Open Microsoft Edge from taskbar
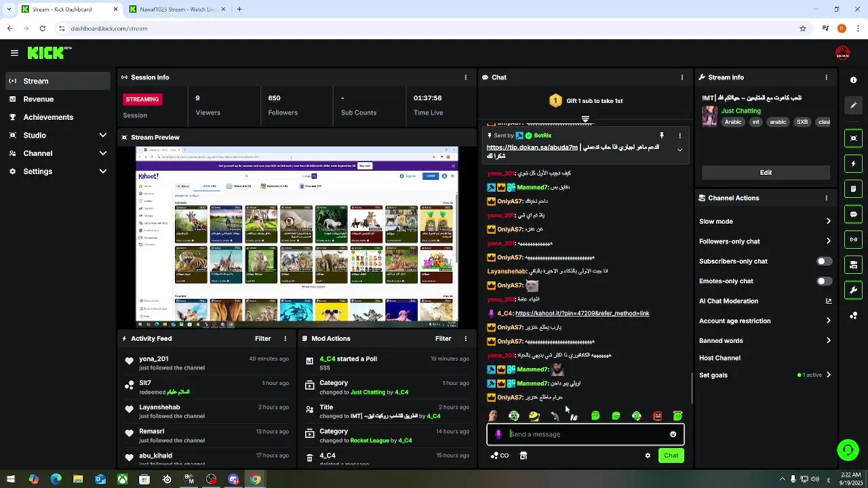The image size is (868, 488). click(x=56, y=479)
